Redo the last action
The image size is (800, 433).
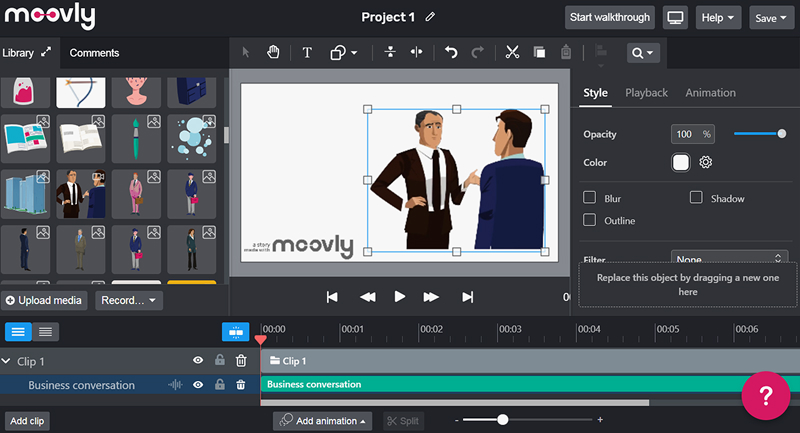click(x=478, y=52)
